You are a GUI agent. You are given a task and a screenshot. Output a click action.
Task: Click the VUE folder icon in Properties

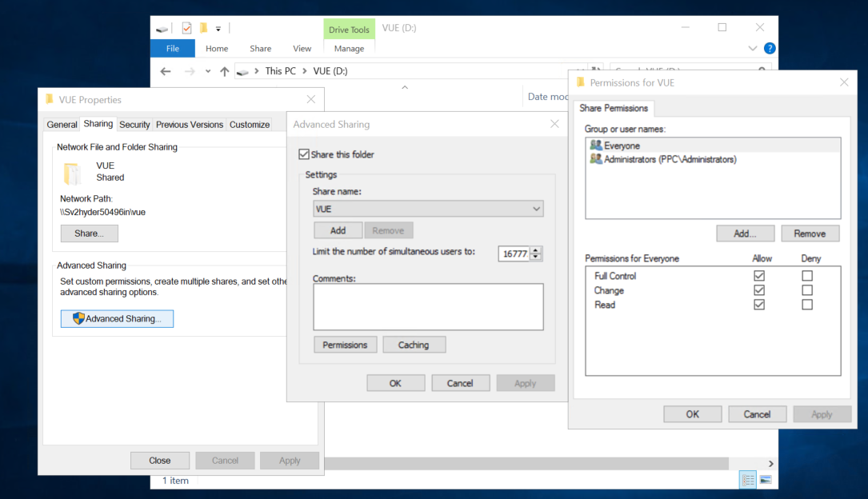(73, 174)
